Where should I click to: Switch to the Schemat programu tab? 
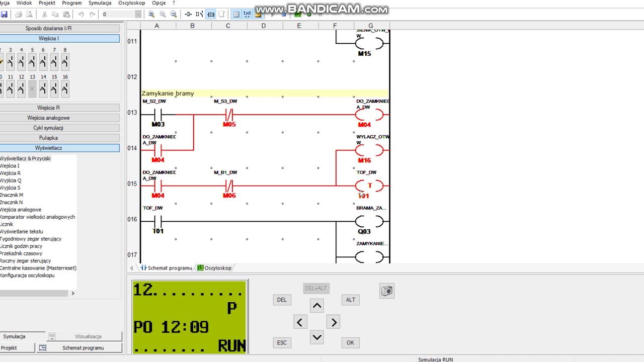pyautogui.click(x=167, y=268)
